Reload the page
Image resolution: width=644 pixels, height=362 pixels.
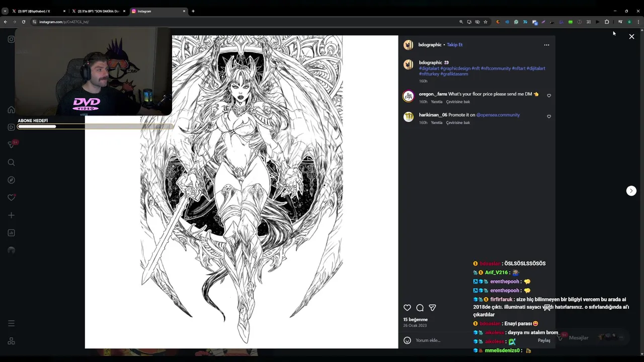click(x=23, y=22)
